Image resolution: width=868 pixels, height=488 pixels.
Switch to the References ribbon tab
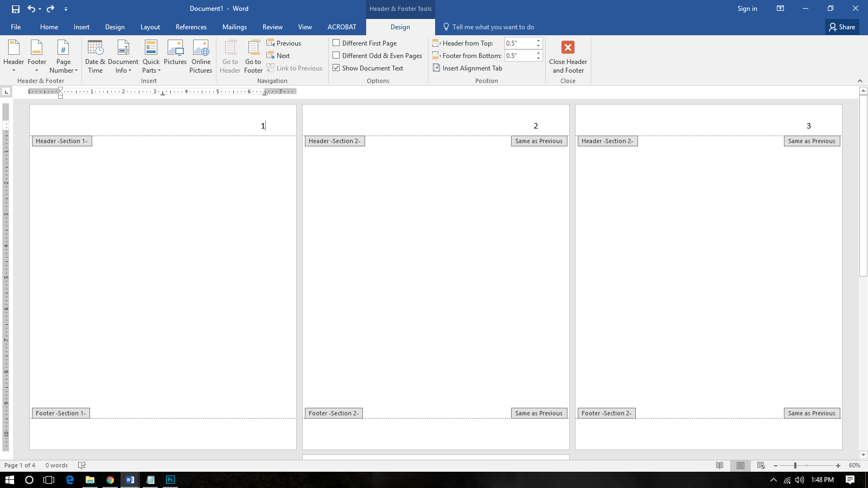(x=191, y=27)
